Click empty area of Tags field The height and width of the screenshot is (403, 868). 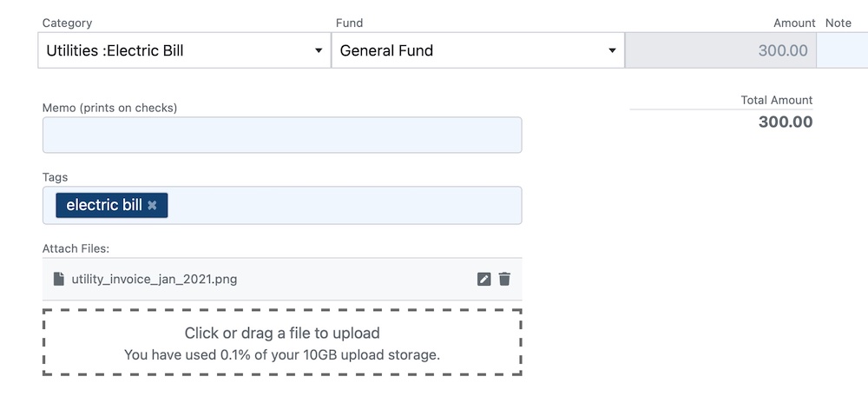[343, 205]
